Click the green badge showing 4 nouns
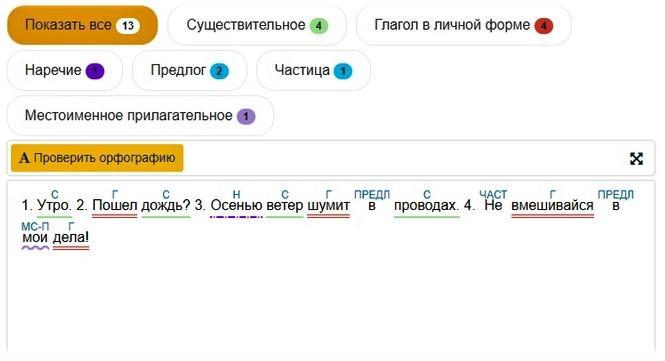Image resolution: width=665 pixels, height=361 pixels. click(319, 26)
